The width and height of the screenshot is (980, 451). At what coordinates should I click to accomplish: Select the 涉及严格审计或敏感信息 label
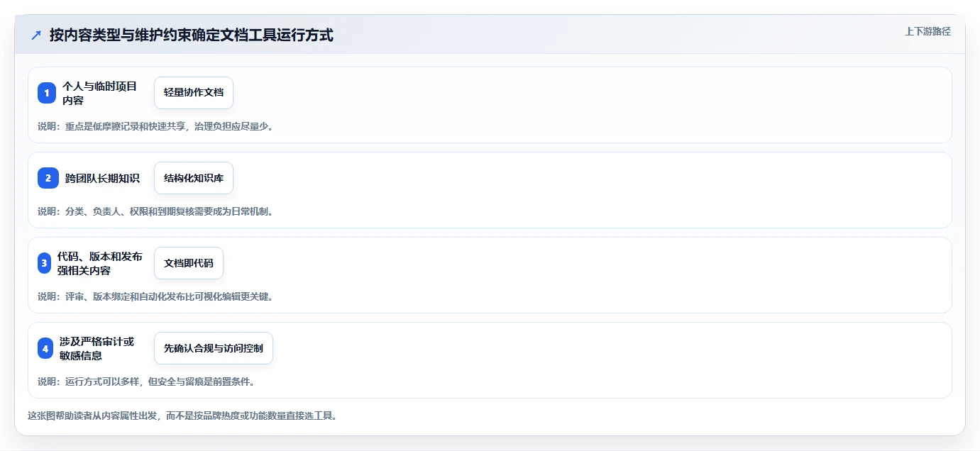coord(97,348)
